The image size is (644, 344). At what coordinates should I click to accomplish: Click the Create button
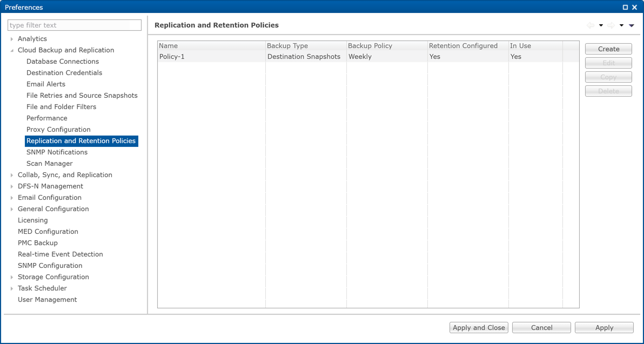[x=608, y=49]
